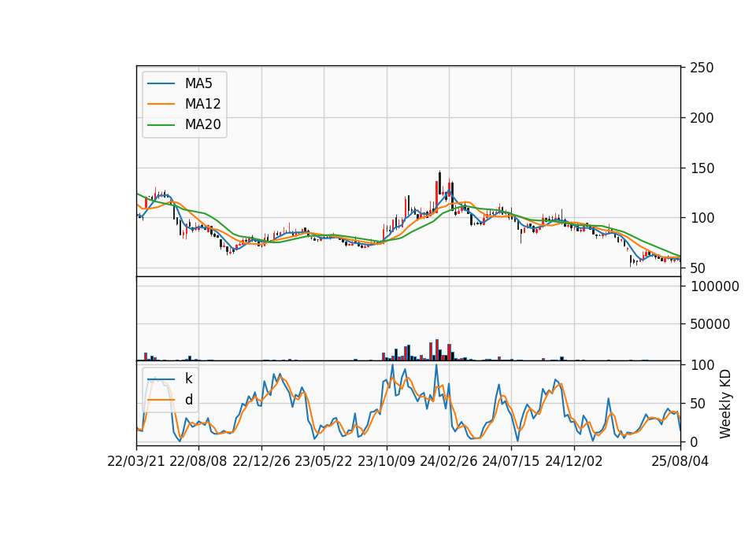Click the Weekly KD axis label
The image size is (756, 543).
(x=725, y=404)
